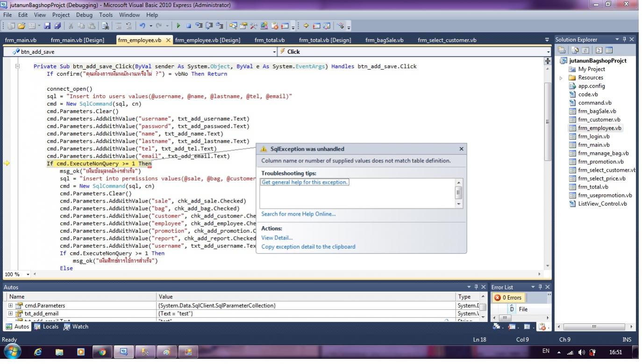Open the btn_add_save object dropdown
Image resolution: width=642 pixels, height=364 pixels.
point(274,52)
